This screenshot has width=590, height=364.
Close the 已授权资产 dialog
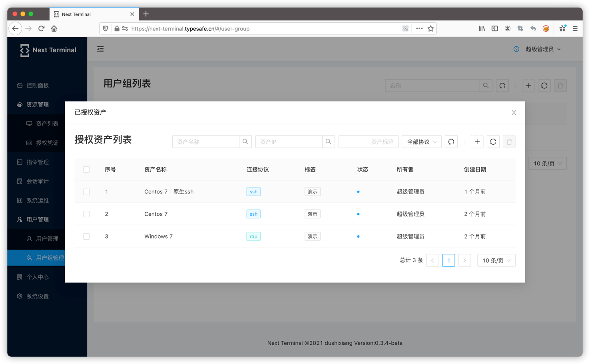[x=514, y=113]
